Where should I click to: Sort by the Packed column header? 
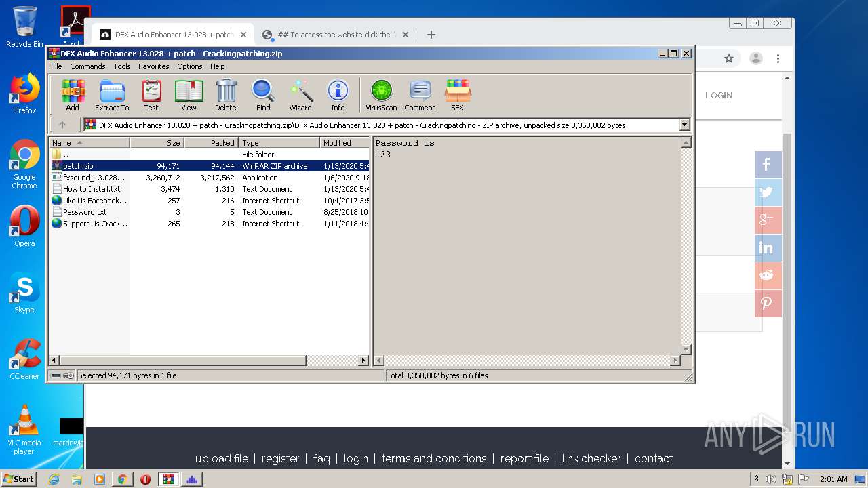tap(211, 143)
